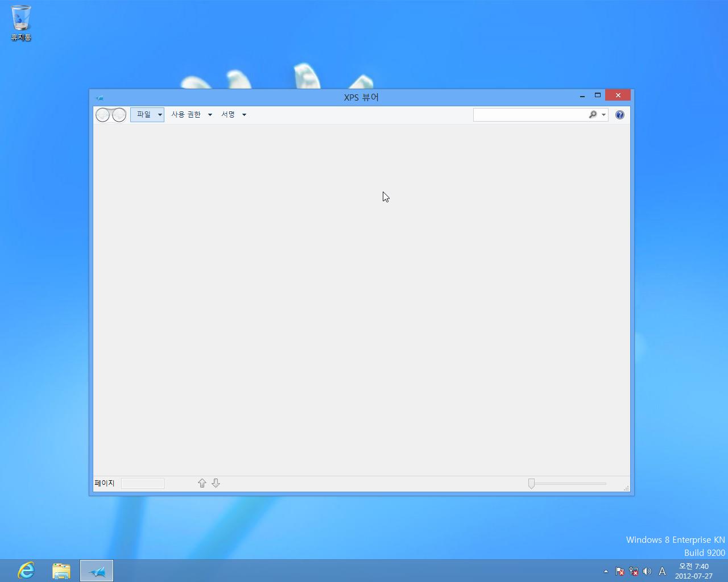The image size is (728, 582).
Task: Click the input language A indicator
Action: 662,571
